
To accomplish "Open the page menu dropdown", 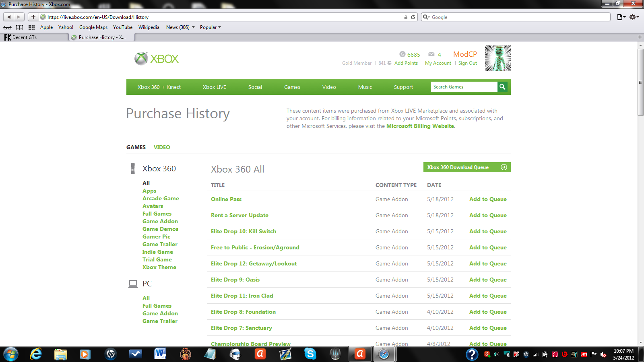I will [x=621, y=17].
